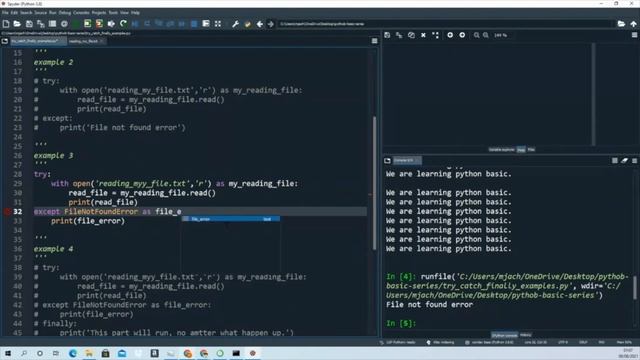Open the conda environment status selector

pos(489,342)
